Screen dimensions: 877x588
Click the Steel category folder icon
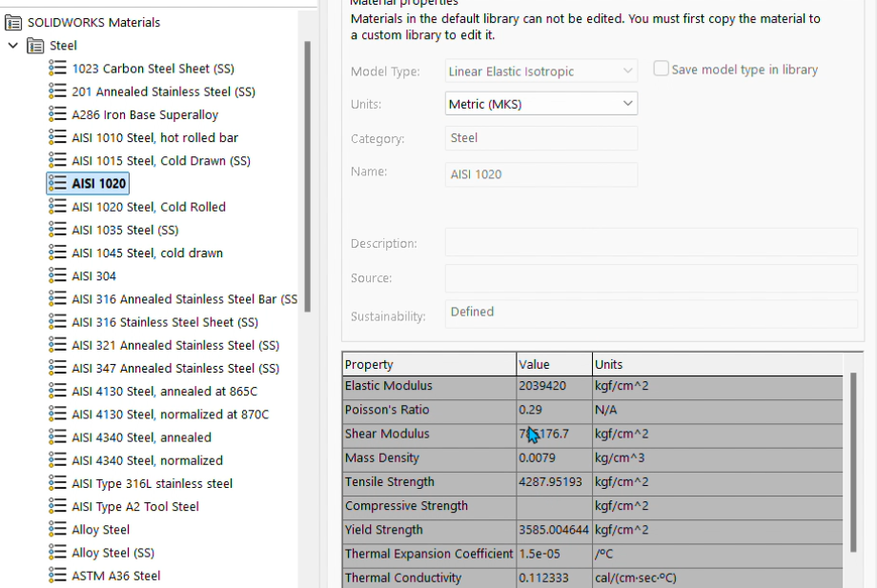coord(35,46)
